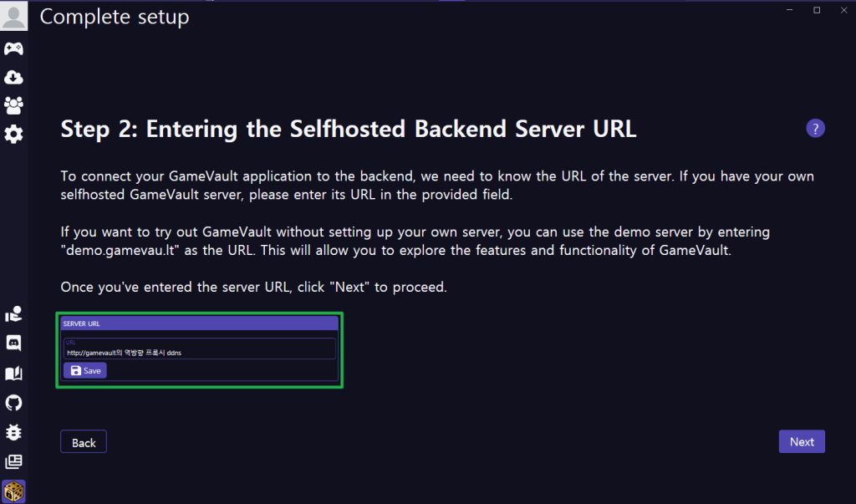Open the Discord link icon

(13, 343)
